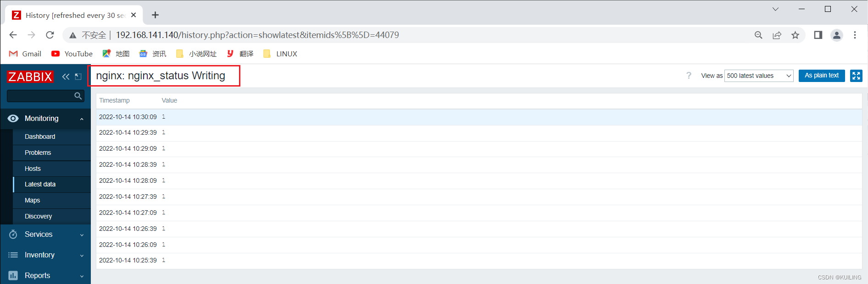Screen dimensions: 868x284
Task: Click the Monitoring eye icon
Action: 13,118
